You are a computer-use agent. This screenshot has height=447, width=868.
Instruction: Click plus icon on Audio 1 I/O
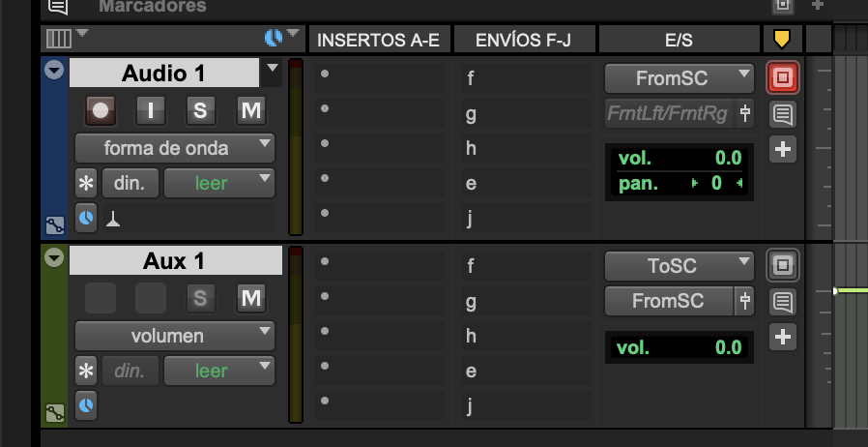point(782,150)
